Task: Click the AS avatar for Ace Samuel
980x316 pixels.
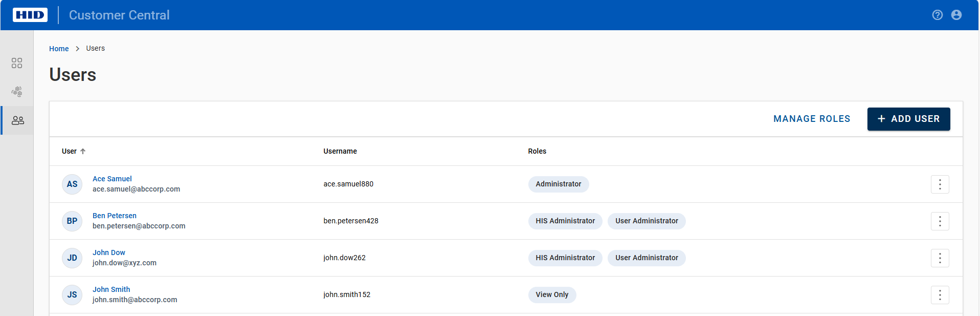Action: pos(72,184)
